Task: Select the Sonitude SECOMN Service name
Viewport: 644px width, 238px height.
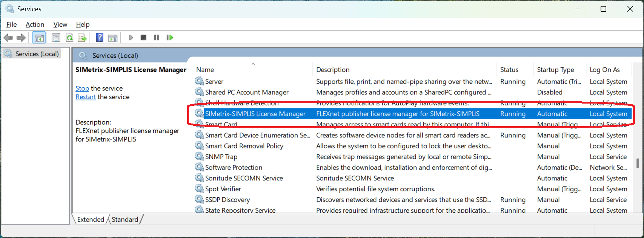Action: 244,178
